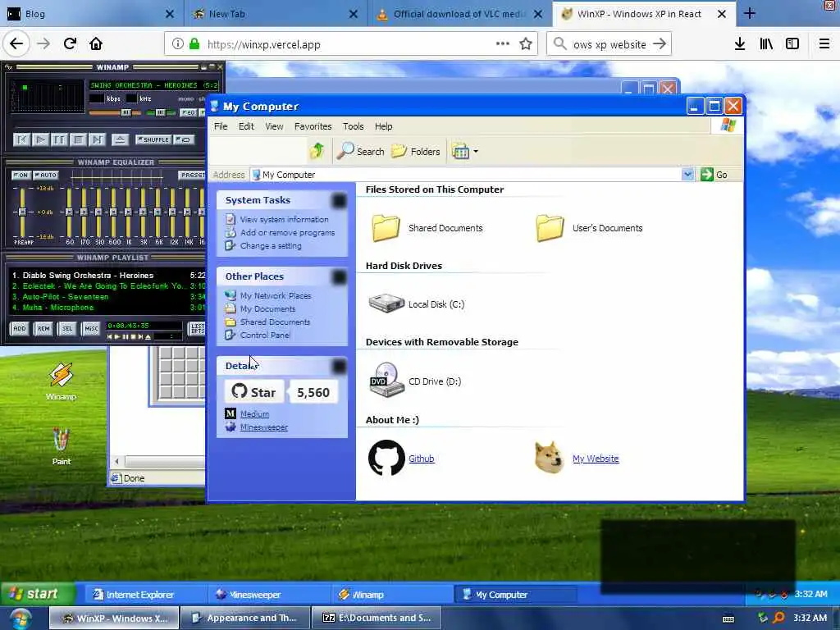Collapse Details panel
840x630 pixels.
click(339, 367)
